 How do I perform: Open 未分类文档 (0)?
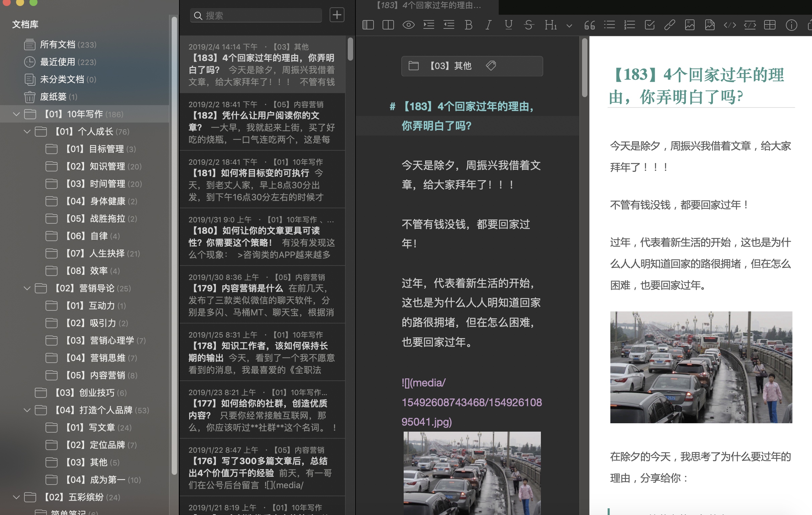coord(84,80)
